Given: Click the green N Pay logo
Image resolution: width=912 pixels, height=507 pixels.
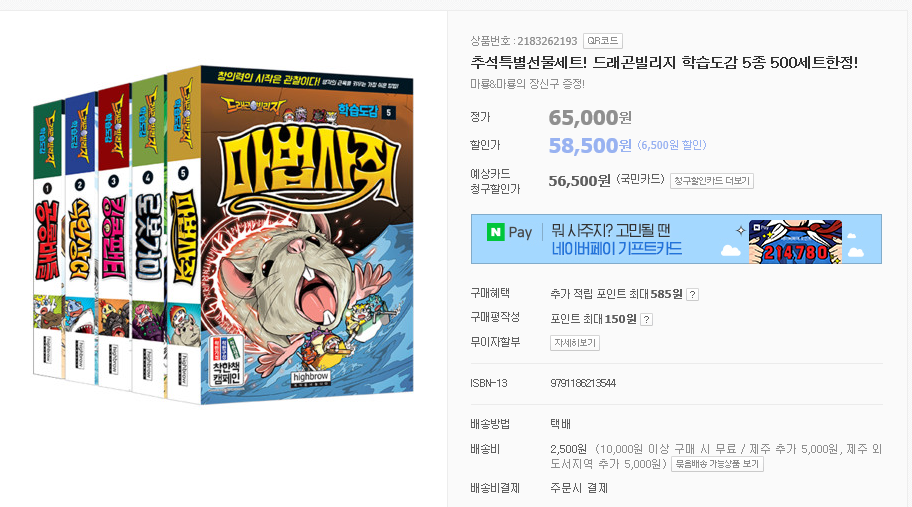Looking at the screenshot, I should (x=496, y=233).
